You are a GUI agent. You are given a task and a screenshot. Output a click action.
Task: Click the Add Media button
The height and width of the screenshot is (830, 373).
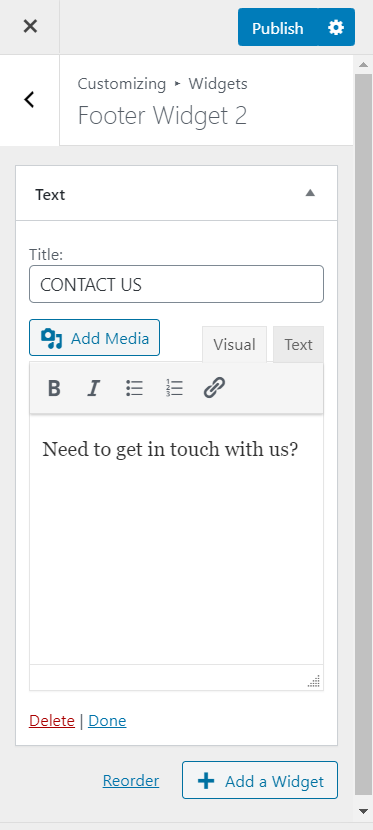[x=94, y=338]
